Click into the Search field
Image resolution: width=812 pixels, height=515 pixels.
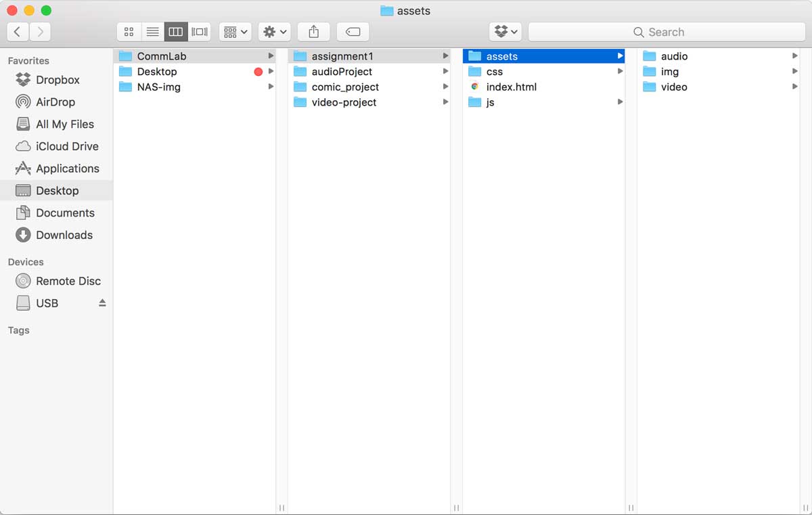667,32
